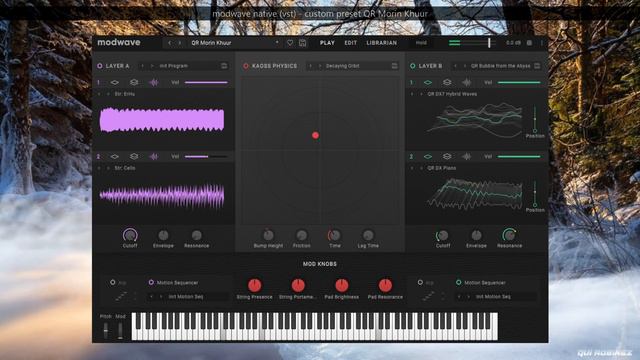The image size is (640, 360).
Task: Click the Pad Brightness mod knob
Action: coord(342,285)
